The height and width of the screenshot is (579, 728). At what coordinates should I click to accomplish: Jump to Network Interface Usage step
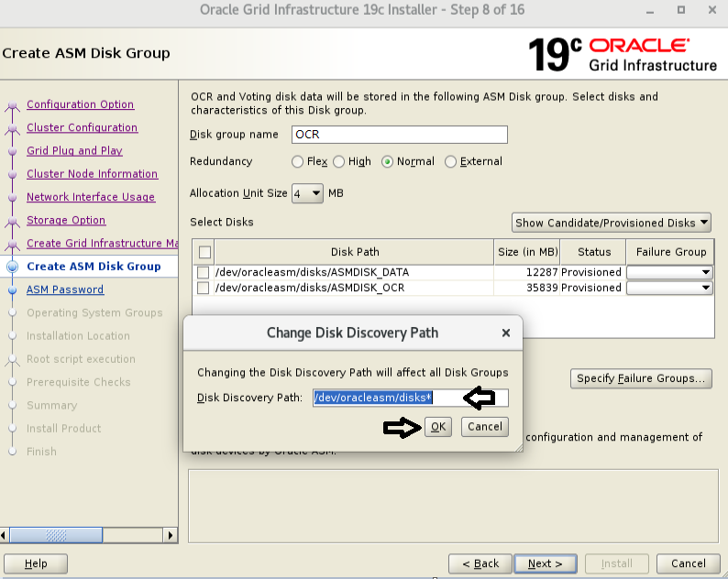click(90, 197)
